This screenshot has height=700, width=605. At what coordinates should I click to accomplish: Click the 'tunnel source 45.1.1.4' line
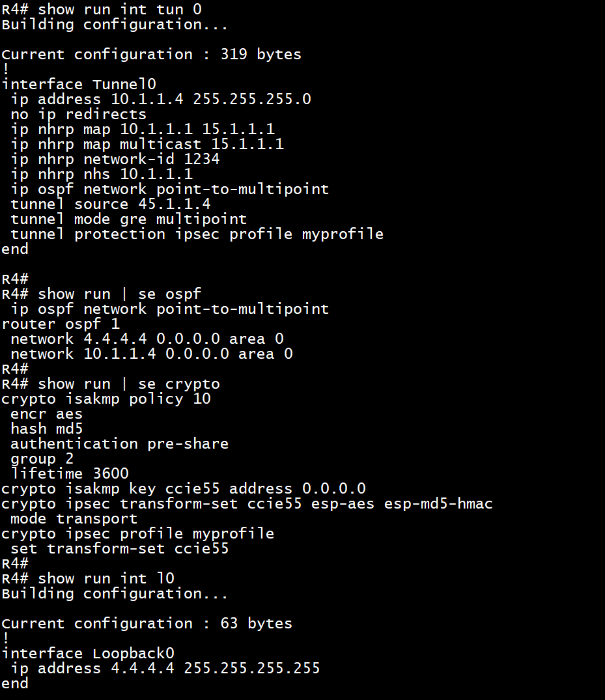[110, 204]
